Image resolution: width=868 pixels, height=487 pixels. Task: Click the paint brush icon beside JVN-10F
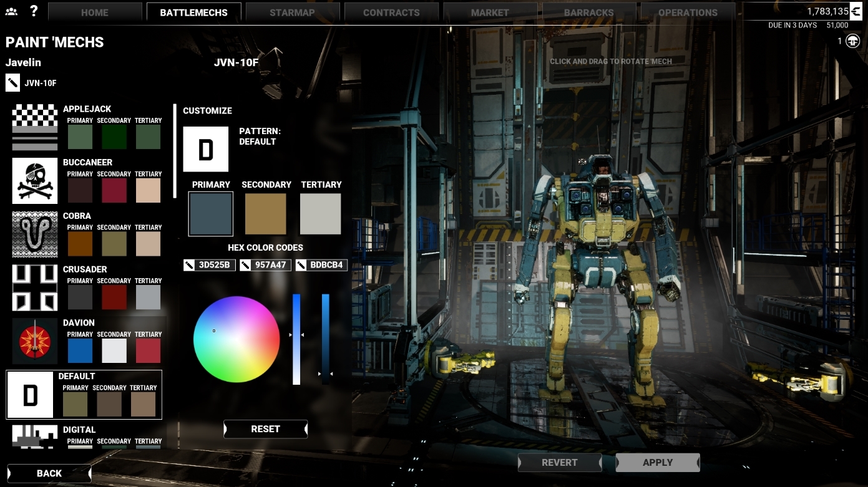(12, 82)
